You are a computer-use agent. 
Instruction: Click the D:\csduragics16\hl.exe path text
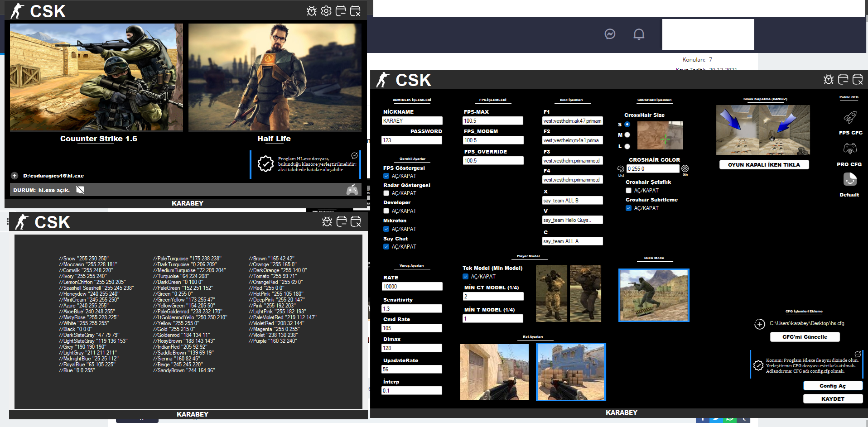pyautogui.click(x=53, y=176)
